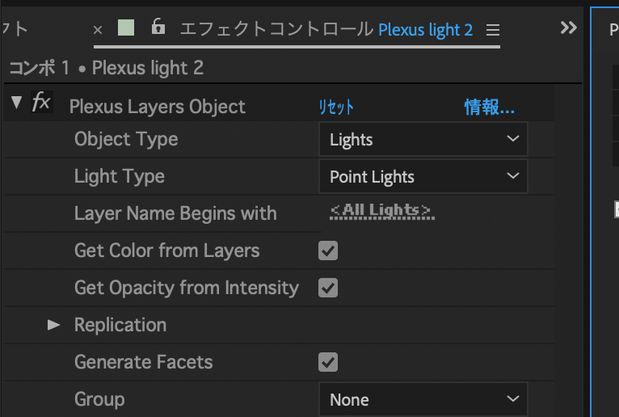Edit the <All Lights> layer name field
619x417 pixels.
coord(381,210)
